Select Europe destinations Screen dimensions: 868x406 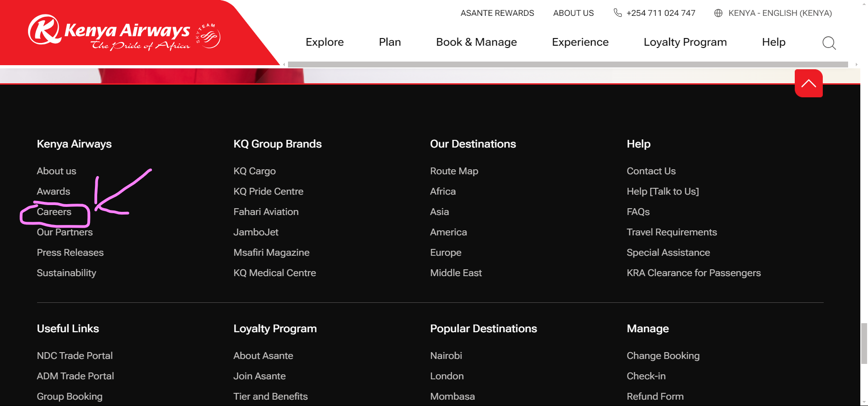click(x=446, y=253)
